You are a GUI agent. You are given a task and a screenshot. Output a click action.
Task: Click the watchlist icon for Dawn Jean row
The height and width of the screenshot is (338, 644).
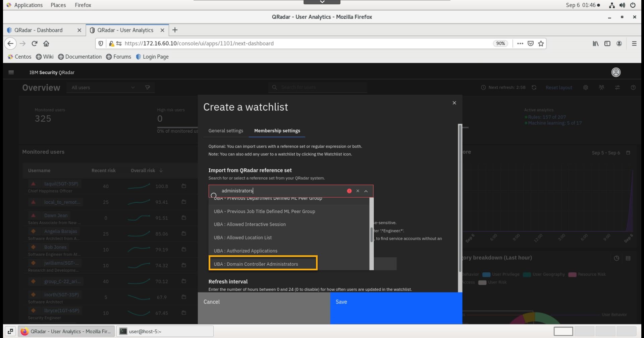(184, 218)
